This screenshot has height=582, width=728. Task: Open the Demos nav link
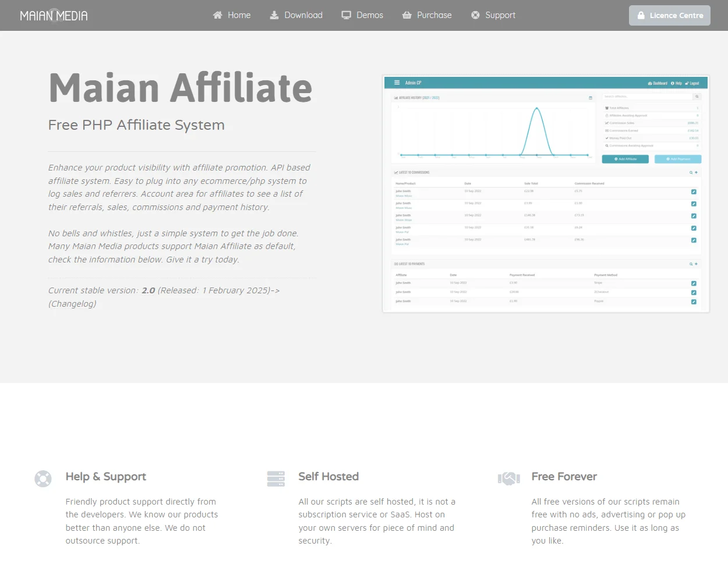362,15
